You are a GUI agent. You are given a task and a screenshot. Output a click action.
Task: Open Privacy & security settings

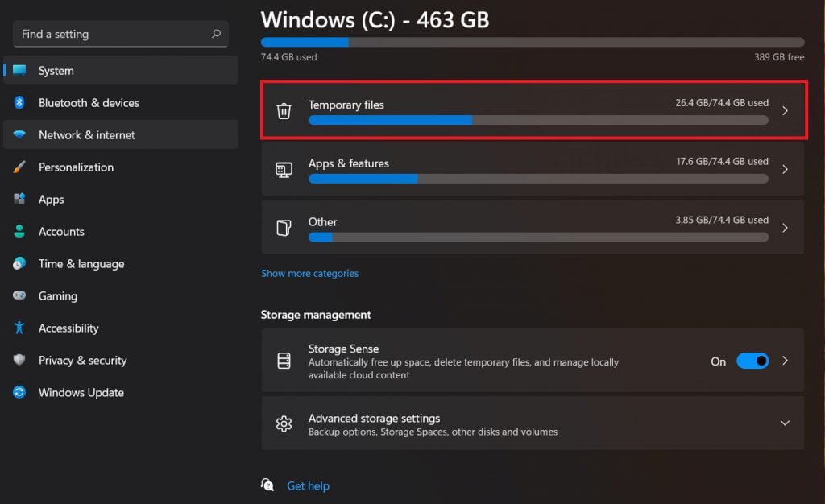(121, 360)
